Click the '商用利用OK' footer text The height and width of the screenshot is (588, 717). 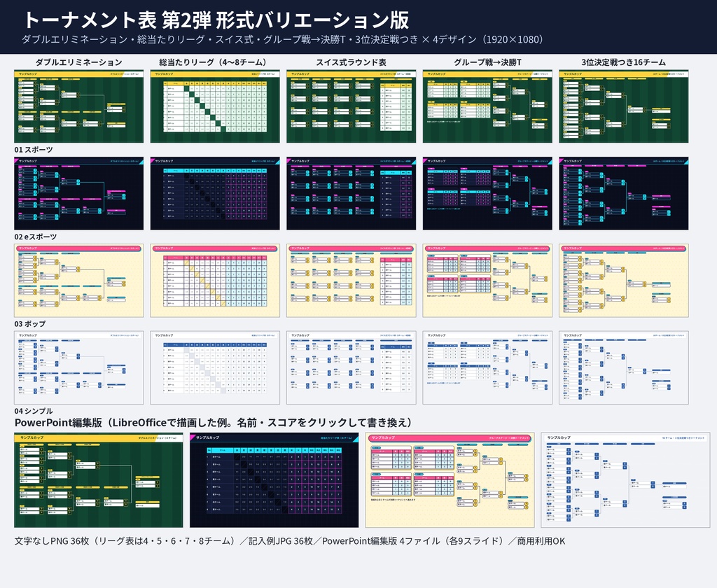(x=541, y=541)
